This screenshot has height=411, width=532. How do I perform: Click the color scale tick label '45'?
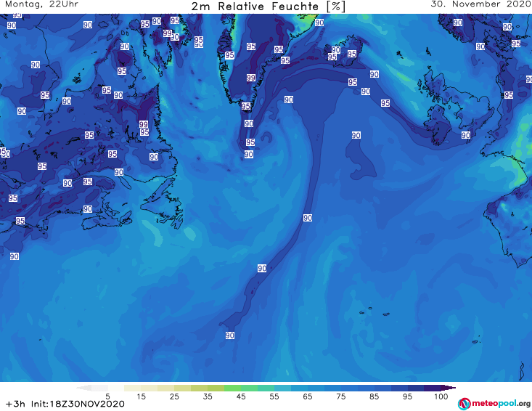coord(241,396)
